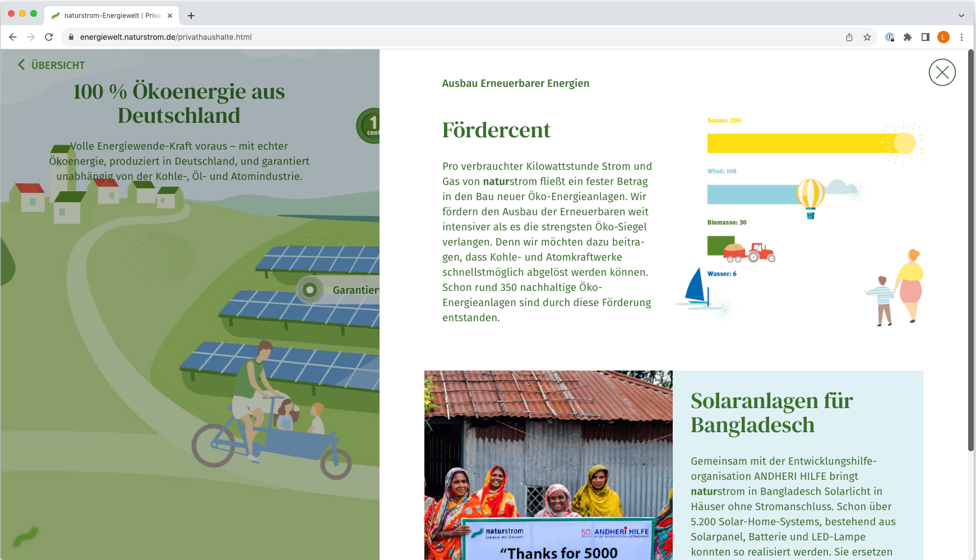Go back to ÜBERSICHT
The height and width of the screenshot is (560, 976).
tap(52, 65)
